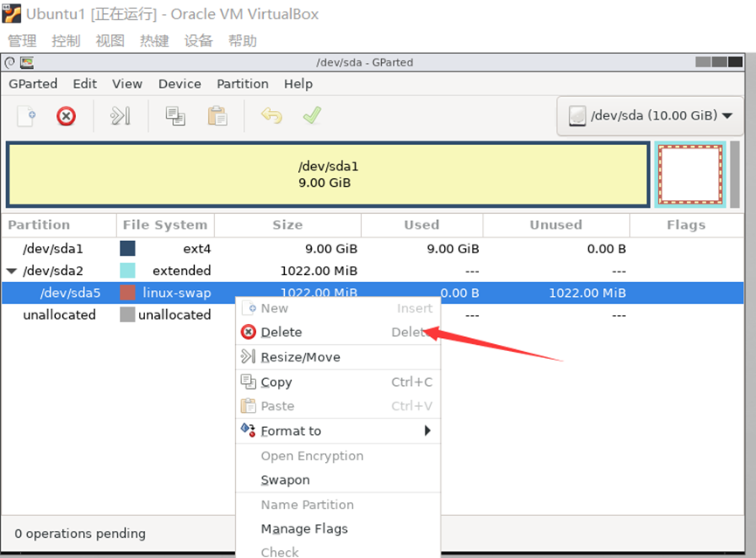Click the Copy icon in context menu
Screen dimensions: 756x558
[248, 382]
